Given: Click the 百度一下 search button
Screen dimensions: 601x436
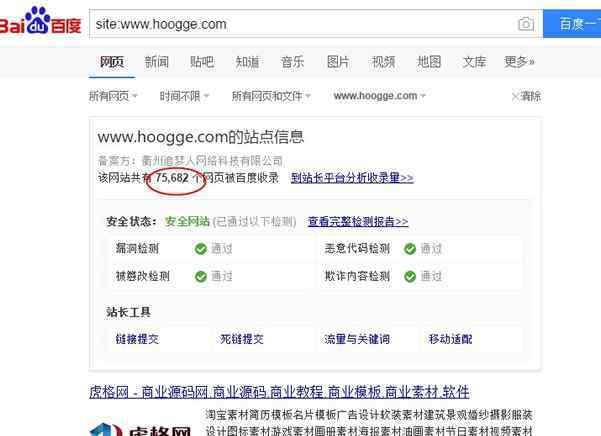Looking at the screenshot, I should 572,24.
